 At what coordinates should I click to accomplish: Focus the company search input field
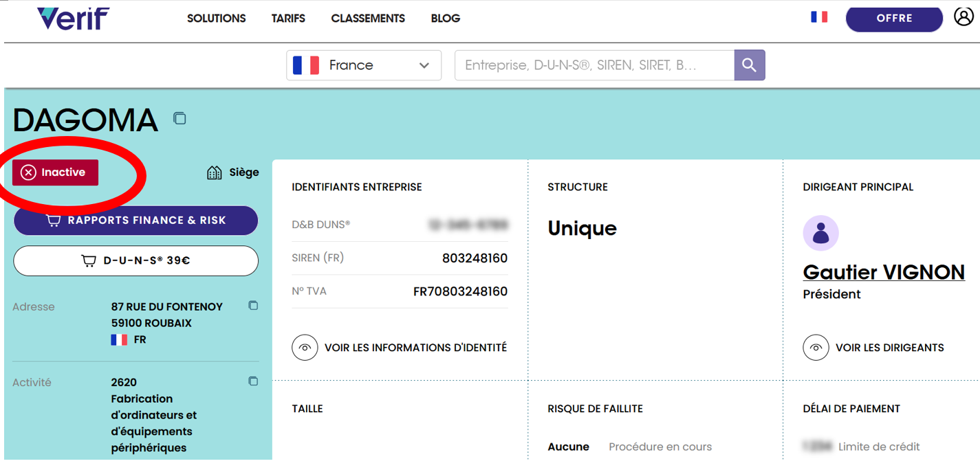[x=594, y=65]
